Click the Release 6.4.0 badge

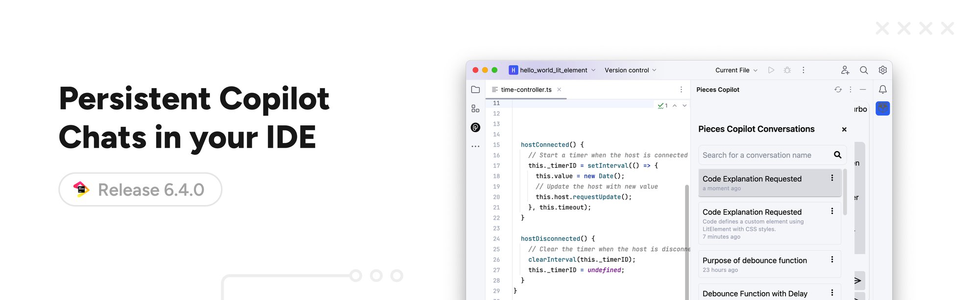(x=141, y=189)
